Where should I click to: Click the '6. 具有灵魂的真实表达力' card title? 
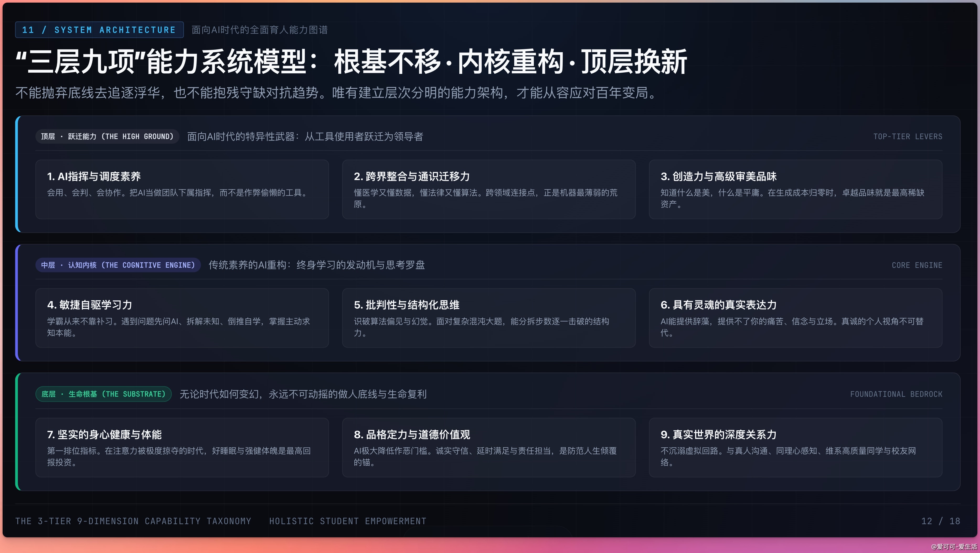coord(719,305)
